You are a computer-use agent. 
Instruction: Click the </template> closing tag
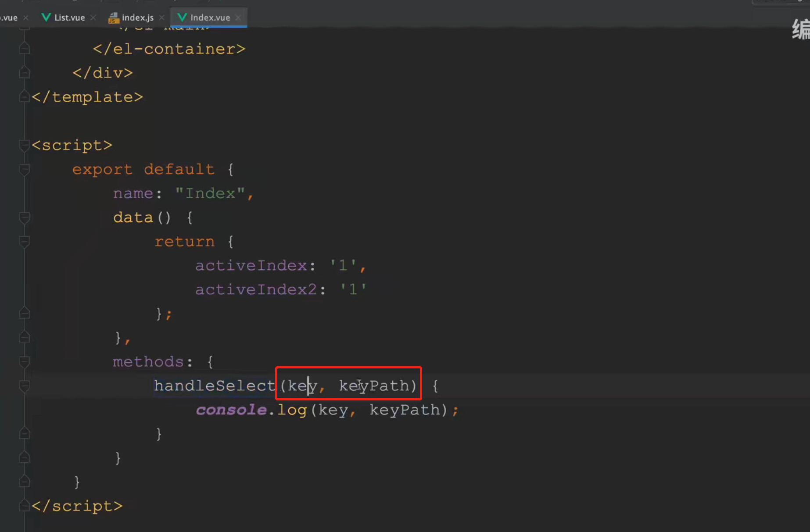[87, 97]
